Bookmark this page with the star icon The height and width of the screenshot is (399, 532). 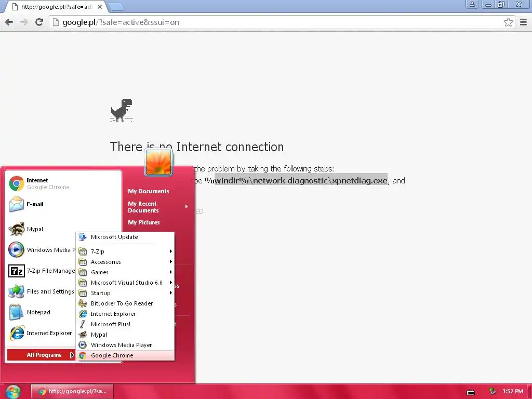508,22
